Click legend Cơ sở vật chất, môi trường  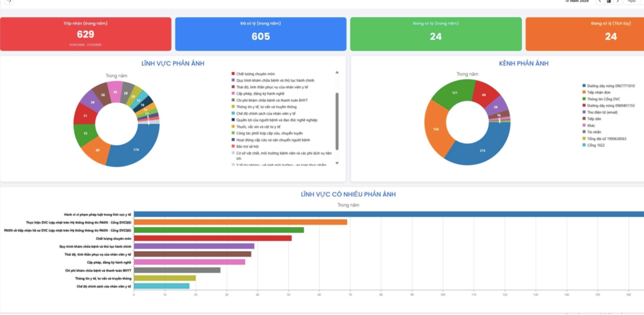point(281,156)
